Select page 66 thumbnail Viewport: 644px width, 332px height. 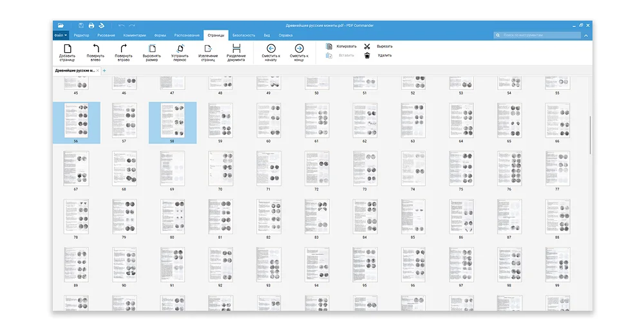point(557,120)
